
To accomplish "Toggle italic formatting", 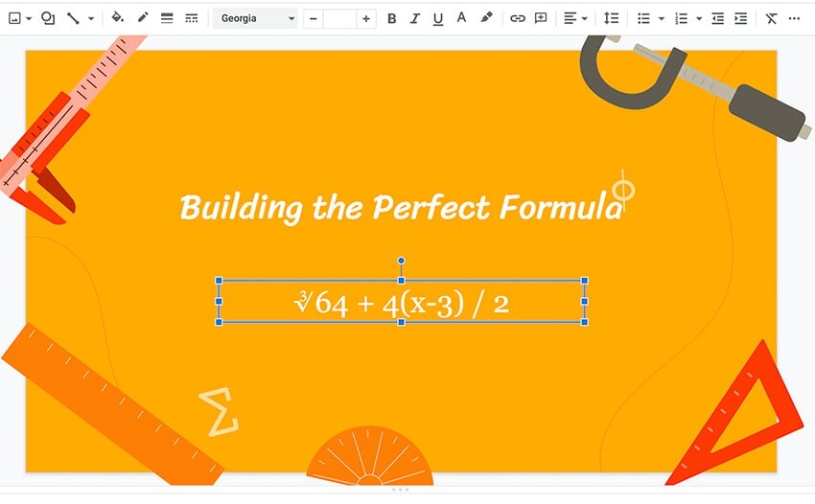I will coord(415,18).
